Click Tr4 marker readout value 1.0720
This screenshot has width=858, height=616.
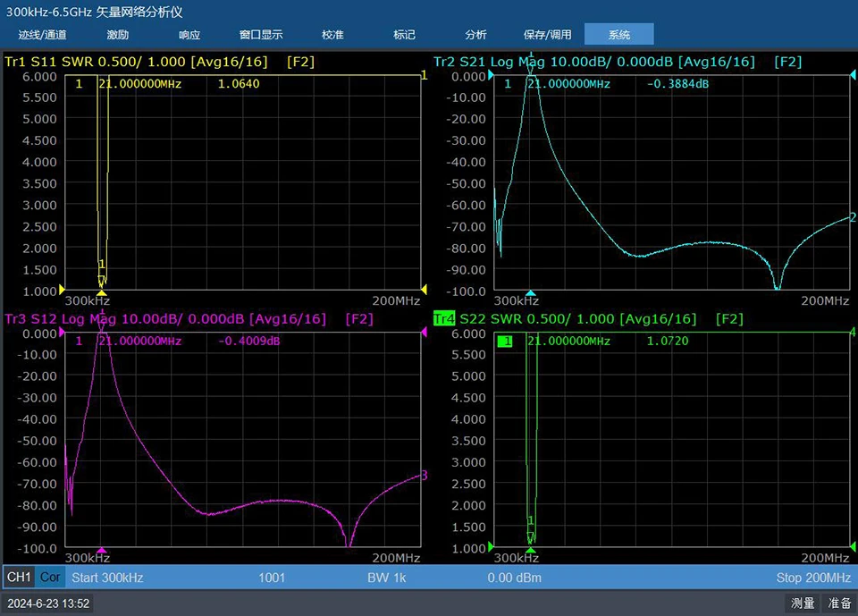point(668,342)
